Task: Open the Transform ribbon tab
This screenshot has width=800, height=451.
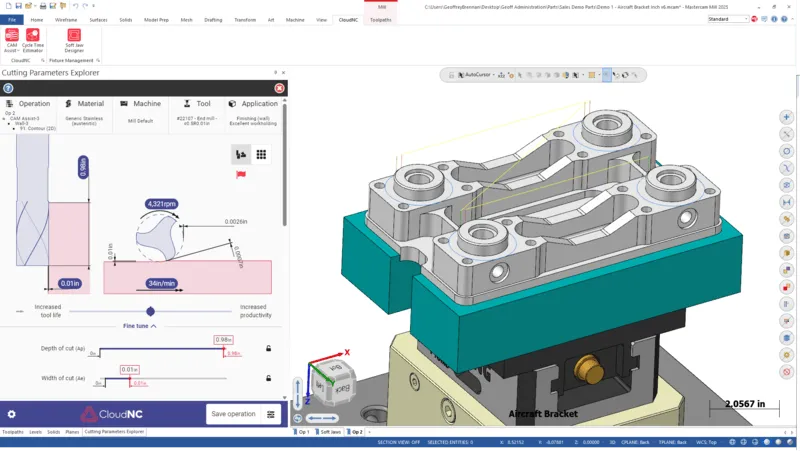Action: 245,20
